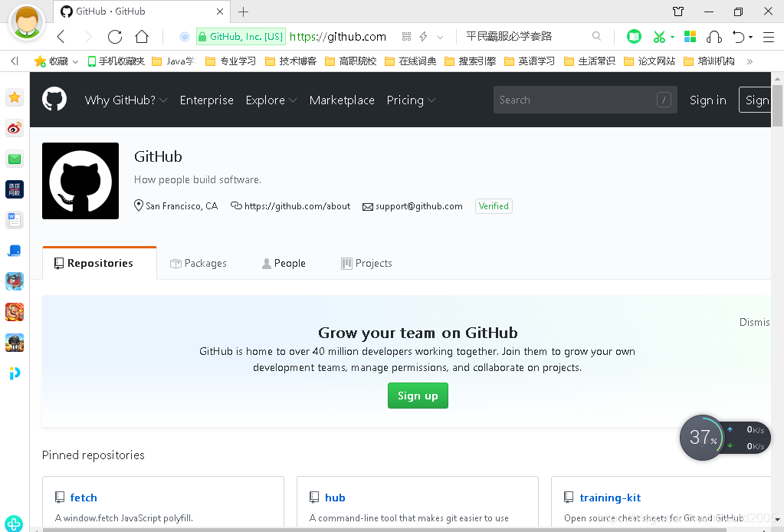This screenshot has width=784, height=532.
Task: Open the scissors tool dropdown arrow
Action: pyautogui.click(x=673, y=37)
